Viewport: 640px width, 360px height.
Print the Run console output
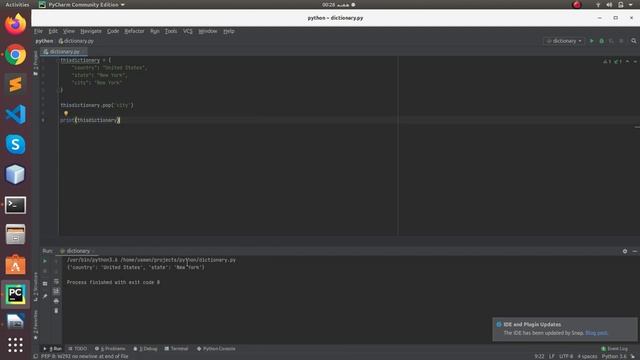click(x=56, y=301)
